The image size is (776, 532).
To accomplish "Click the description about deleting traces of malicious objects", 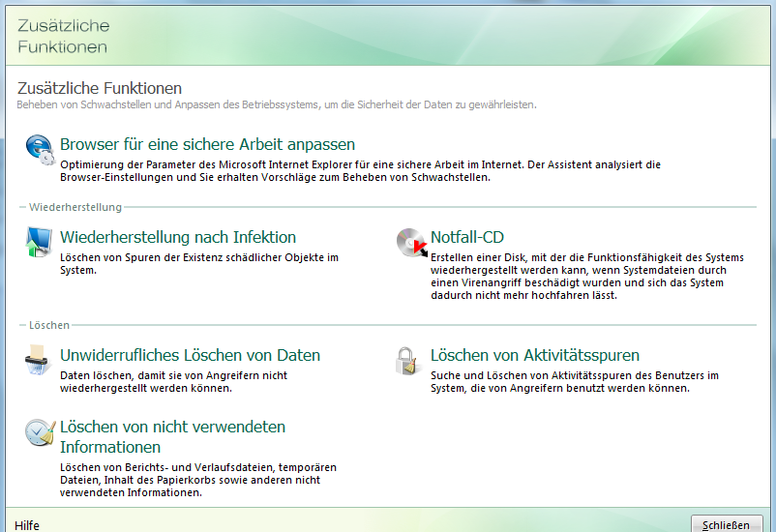I will click(198, 263).
